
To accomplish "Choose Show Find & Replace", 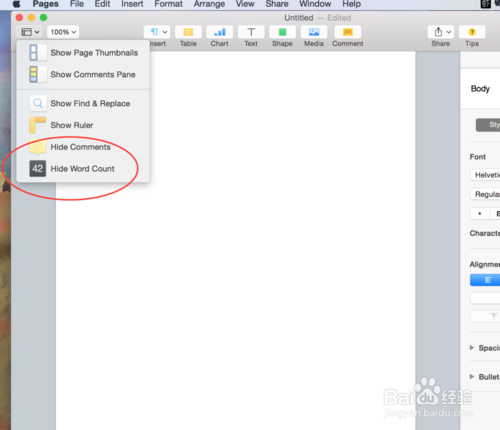I will click(83, 103).
